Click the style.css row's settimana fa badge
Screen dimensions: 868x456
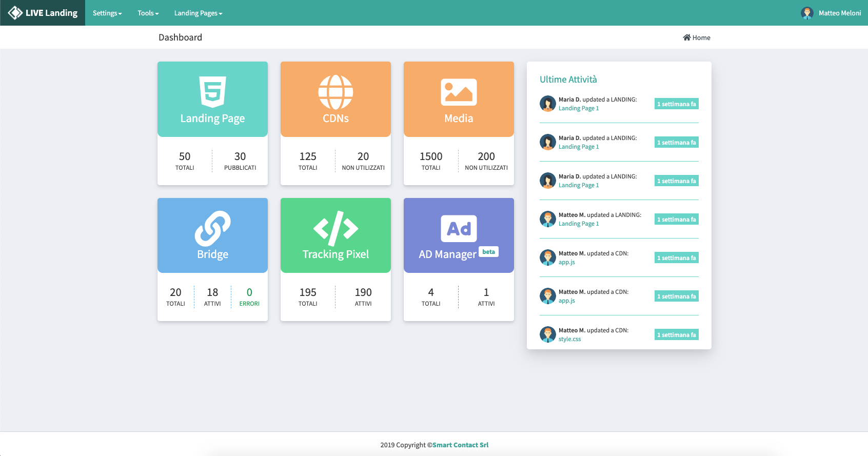tap(677, 334)
